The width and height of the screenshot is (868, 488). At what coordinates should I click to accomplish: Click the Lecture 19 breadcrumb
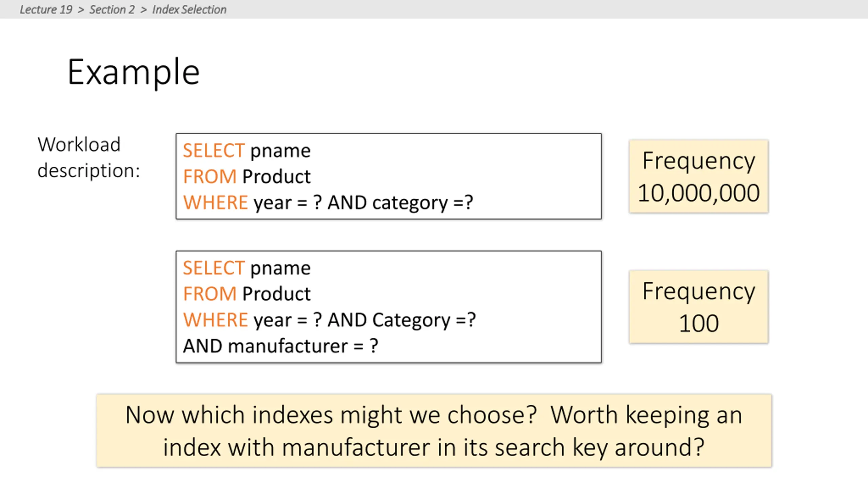pos(46,9)
